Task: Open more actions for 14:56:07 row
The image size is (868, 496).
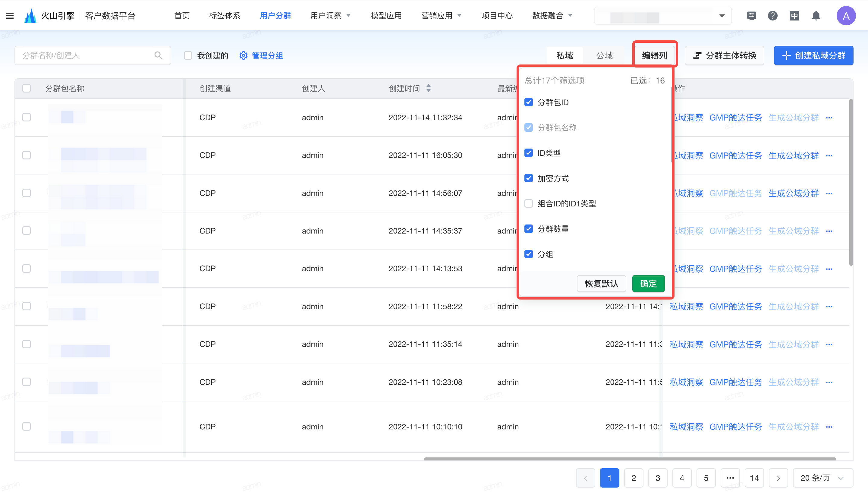Action: pyautogui.click(x=829, y=193)
